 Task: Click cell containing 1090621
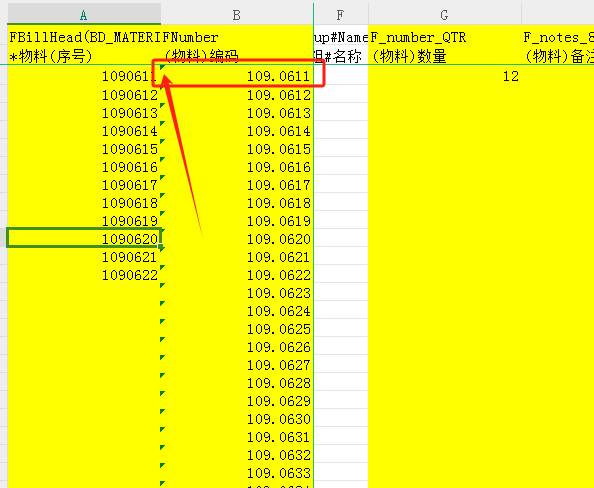[84, 257]
